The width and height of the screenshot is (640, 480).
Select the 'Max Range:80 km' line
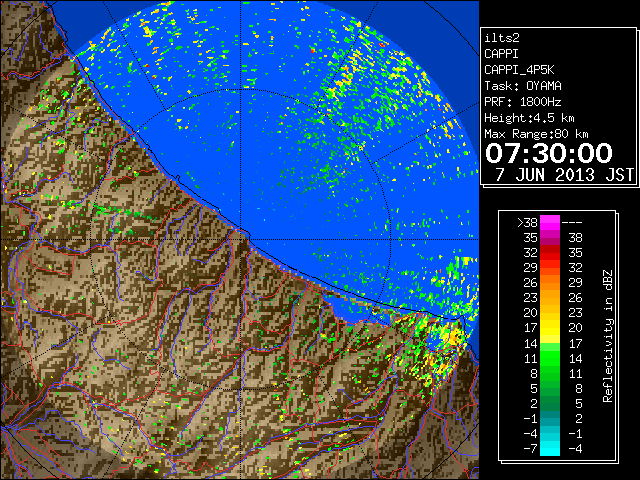click(x=536, y=134)
